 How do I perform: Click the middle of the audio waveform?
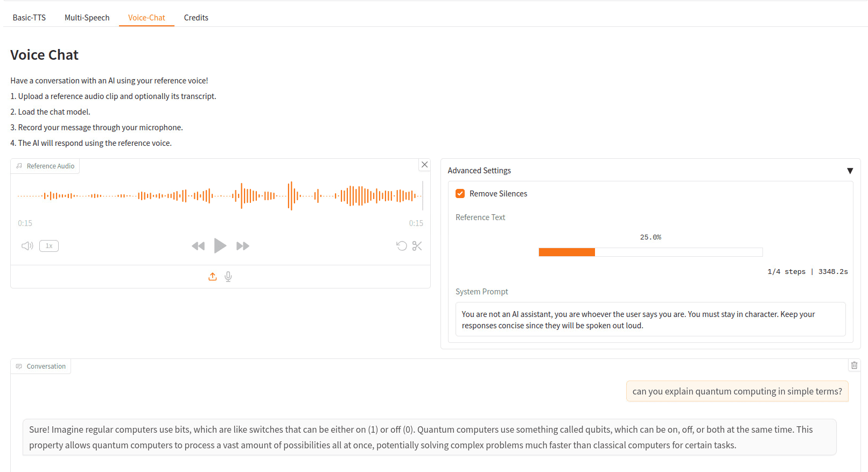click(220, 196)
